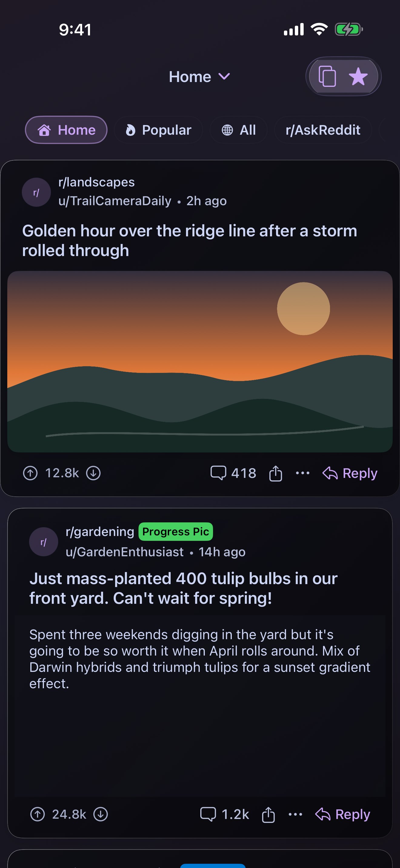
Task: Share the r/landscapes post
Action: click(275, 473)
